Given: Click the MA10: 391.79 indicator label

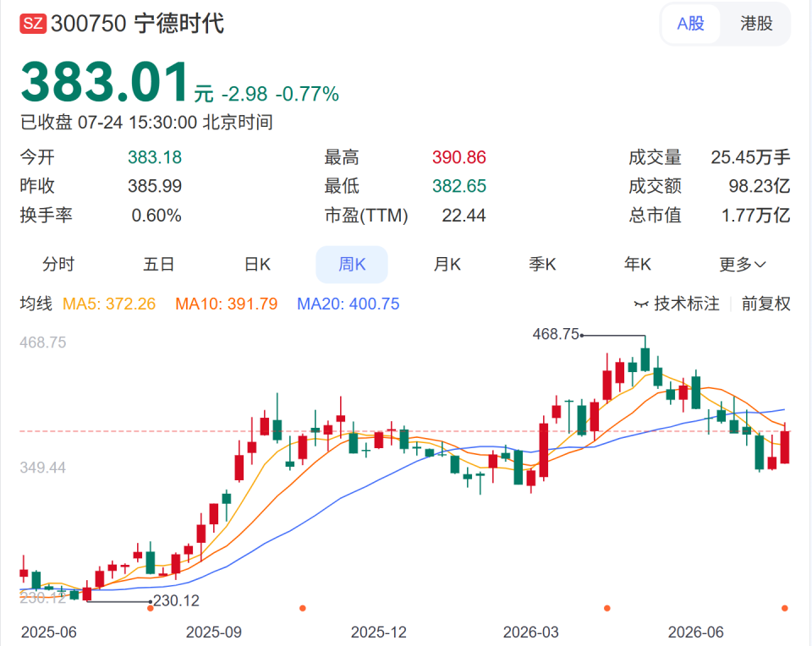Looking at the screenshot, I should 227,304.
